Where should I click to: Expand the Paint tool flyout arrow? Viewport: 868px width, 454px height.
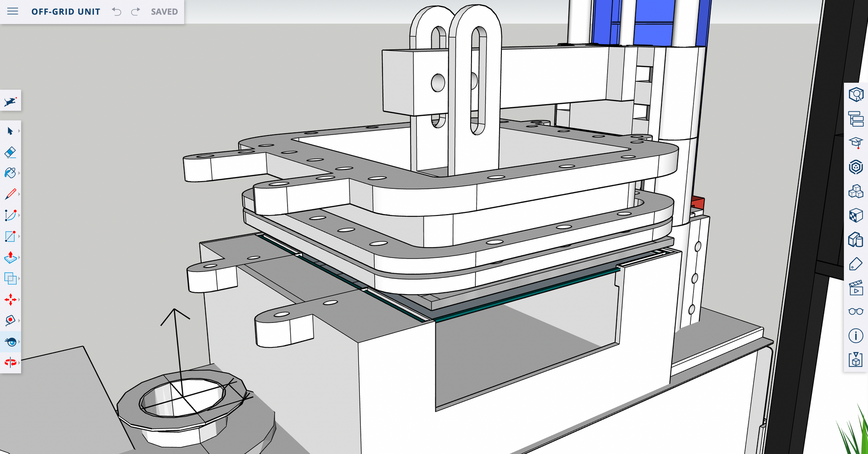point(19,173)
